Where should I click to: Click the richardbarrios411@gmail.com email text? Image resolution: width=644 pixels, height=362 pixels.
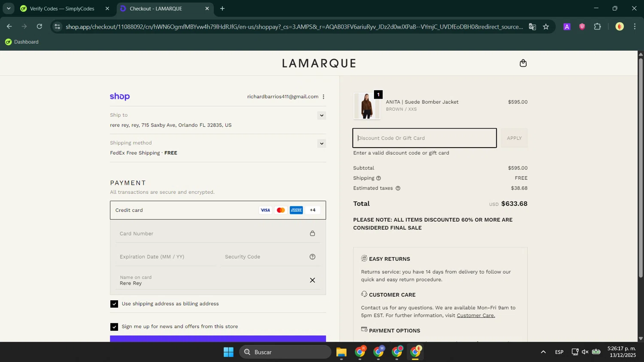point(283,97)
